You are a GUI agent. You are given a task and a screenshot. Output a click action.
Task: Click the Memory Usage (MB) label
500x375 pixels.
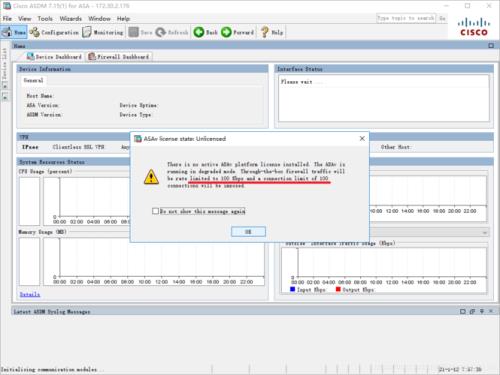(x=42, y=232)
